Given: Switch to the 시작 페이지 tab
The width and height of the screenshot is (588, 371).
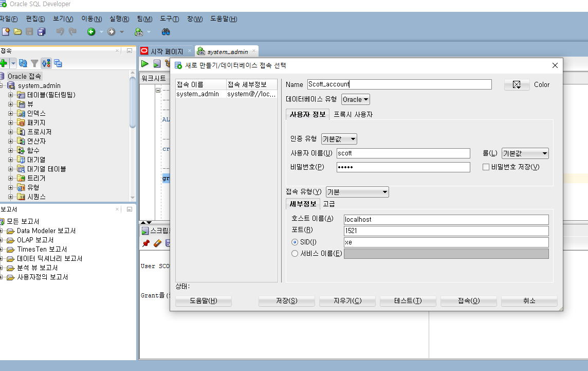Looking at the screenshot, I should pos(167,51).
